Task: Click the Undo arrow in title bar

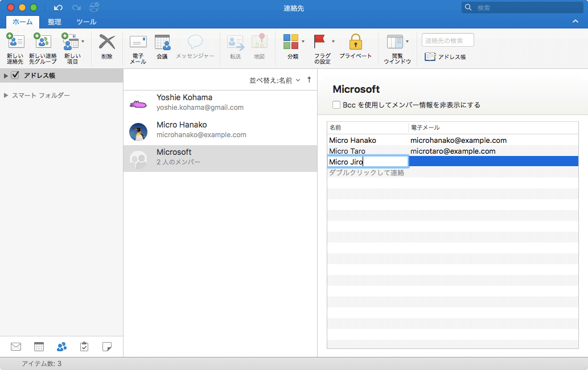Action: (x=57, y=7)
